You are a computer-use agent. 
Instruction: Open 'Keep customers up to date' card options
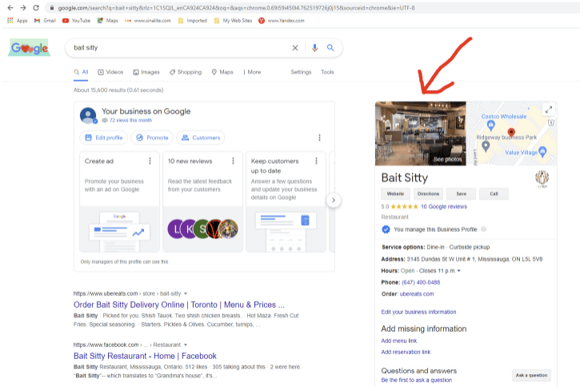[x=317, y=161]
